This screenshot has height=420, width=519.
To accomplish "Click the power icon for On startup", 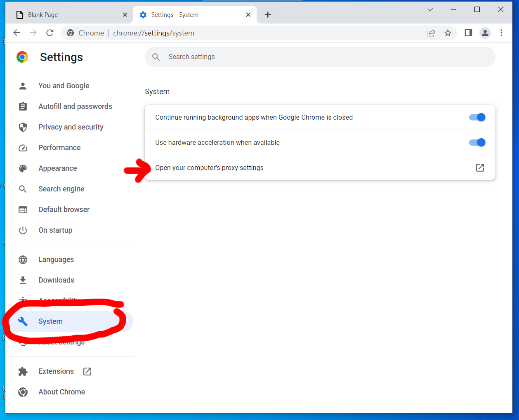I will click(23, 230).
